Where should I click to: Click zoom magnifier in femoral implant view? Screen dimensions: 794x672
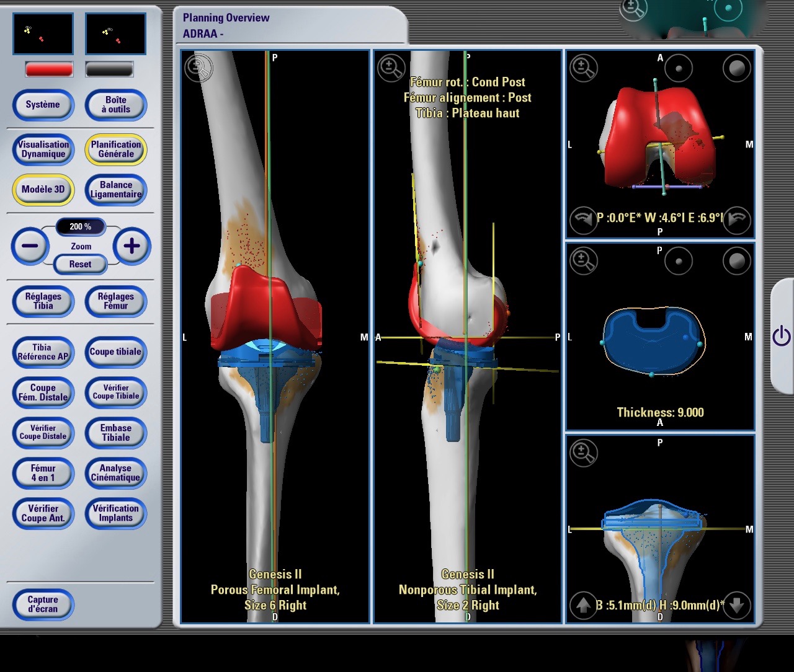tap(584, 68)
